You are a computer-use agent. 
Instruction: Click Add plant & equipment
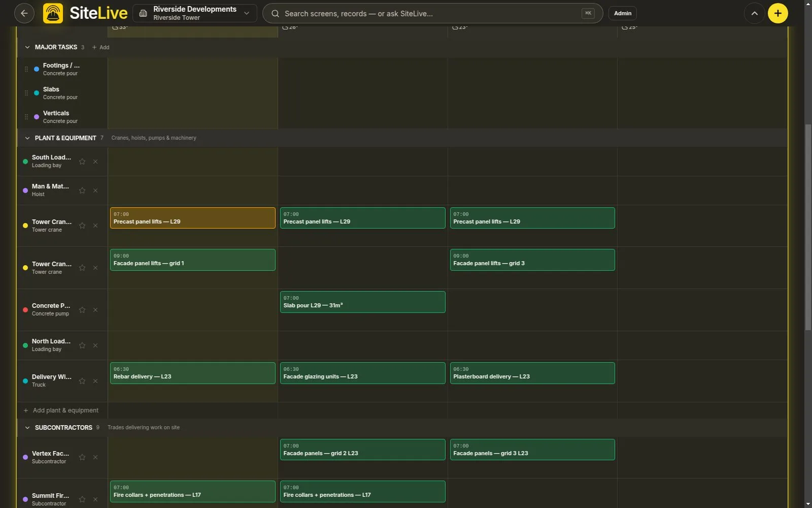[61, 410]
